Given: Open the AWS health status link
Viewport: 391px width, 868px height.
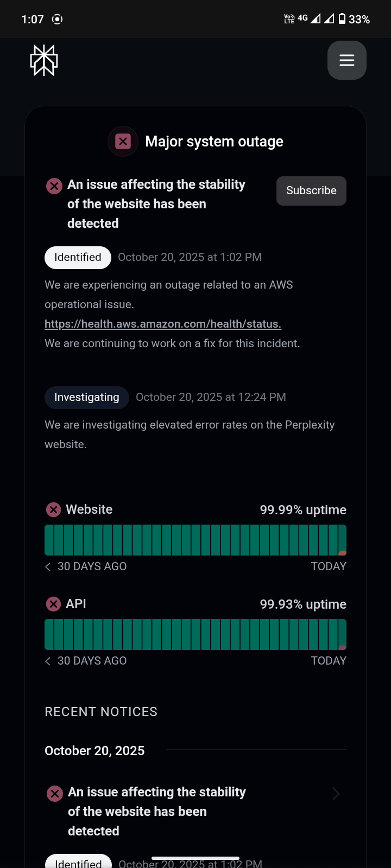Looking at the screenshot, I should [163, 324].
